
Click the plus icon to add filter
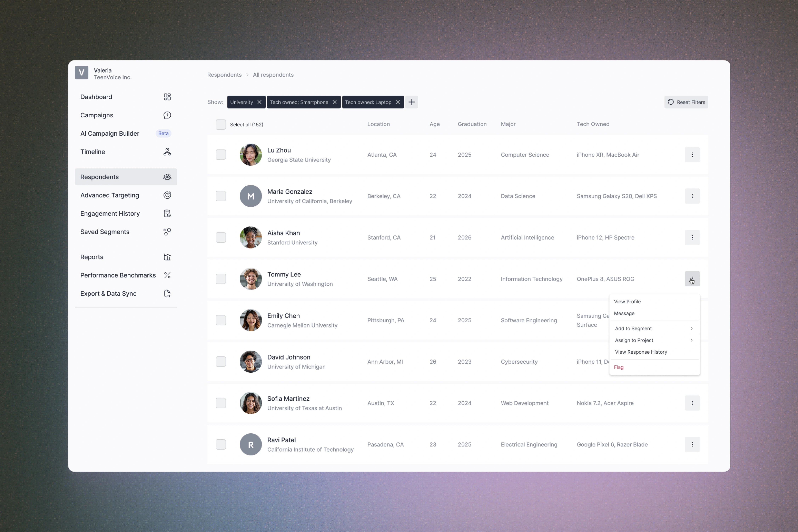point(412,102)
